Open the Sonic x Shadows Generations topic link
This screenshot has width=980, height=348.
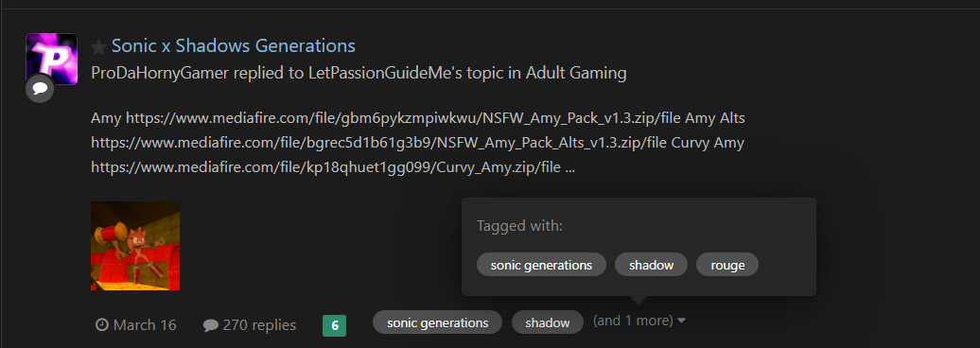coord(233,45)
